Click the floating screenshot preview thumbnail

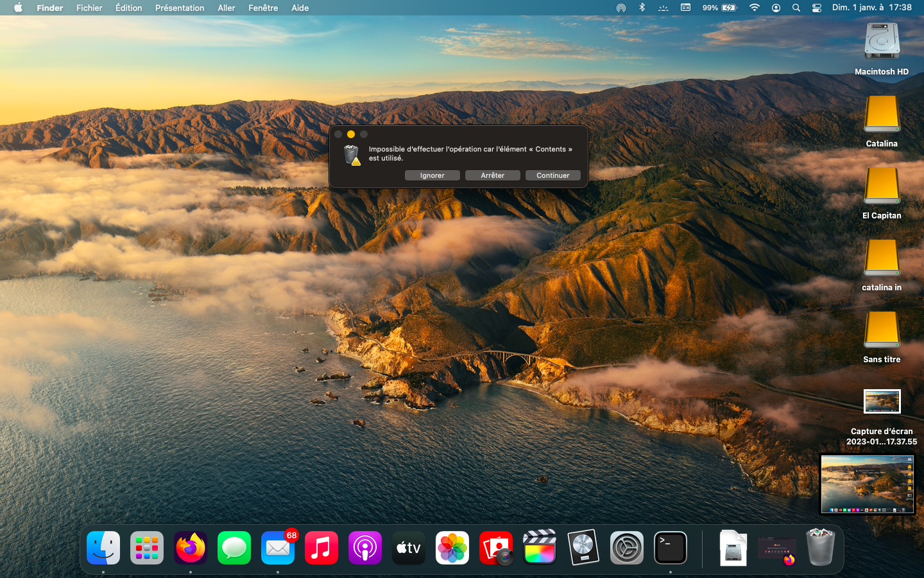(868, 484)
